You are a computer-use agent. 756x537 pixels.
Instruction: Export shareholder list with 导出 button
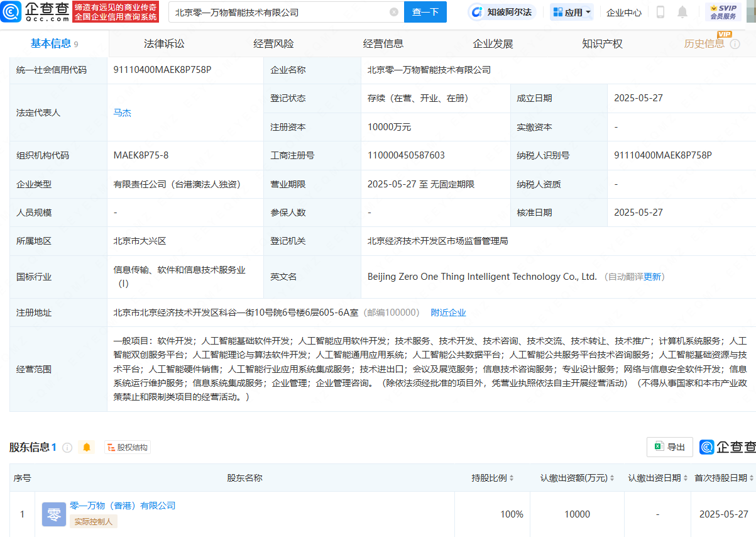[x=670, y=447]
